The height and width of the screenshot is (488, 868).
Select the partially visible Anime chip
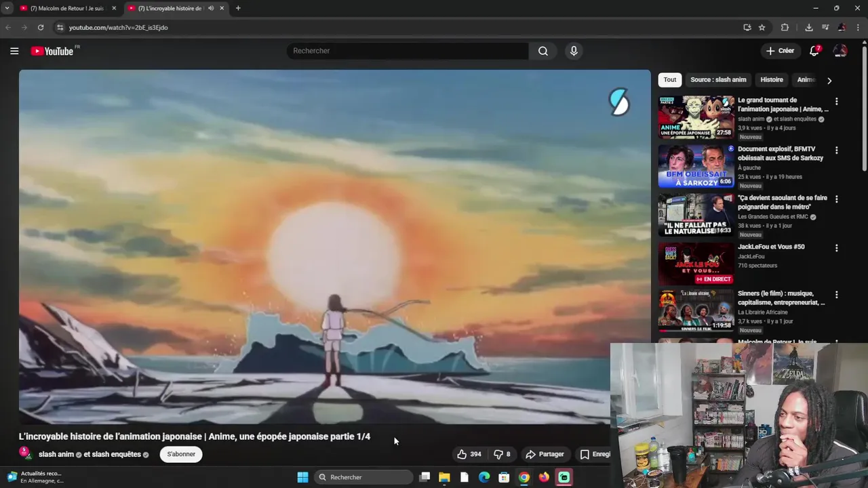pyautogui.click(x=805, y=79)
